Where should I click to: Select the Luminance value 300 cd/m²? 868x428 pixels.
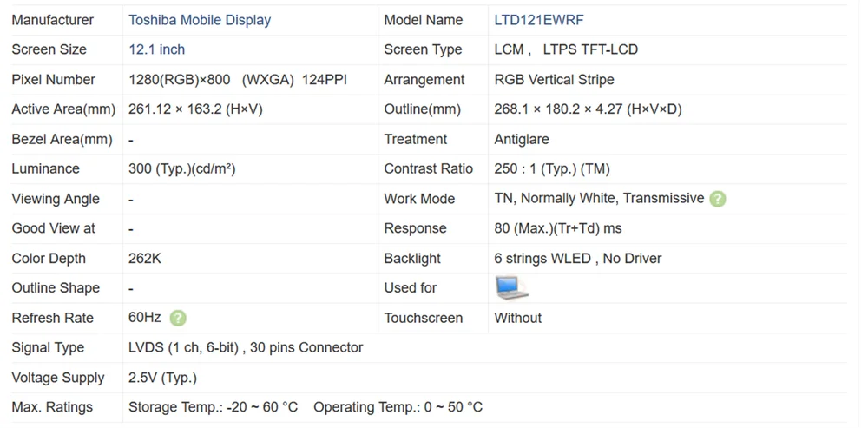coord(181,169)
